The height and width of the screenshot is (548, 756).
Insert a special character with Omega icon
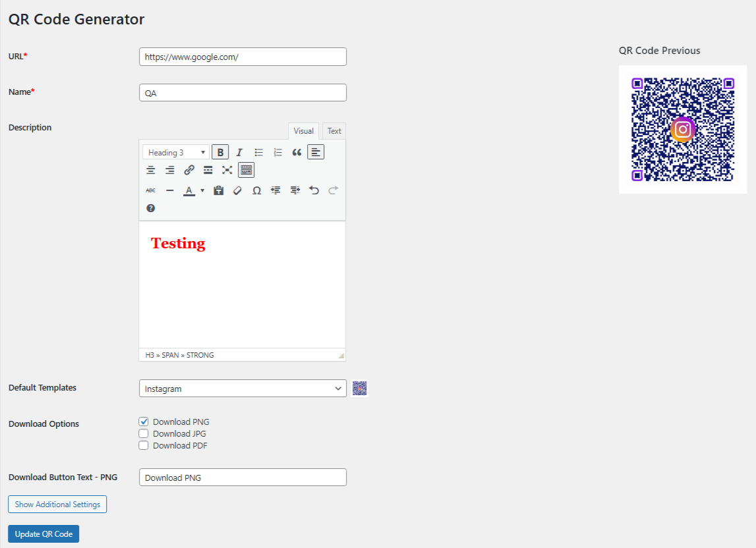pyautogui.click(x=256, y=190)
